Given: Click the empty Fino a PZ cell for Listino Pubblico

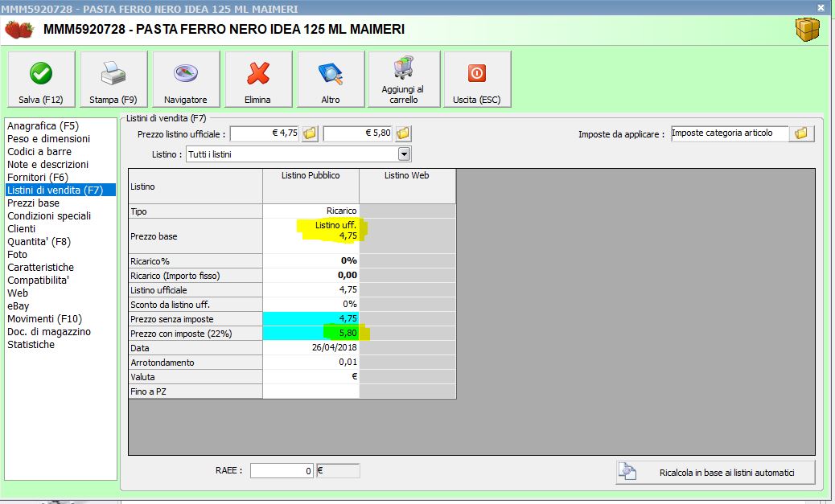Looking at the screenshot, I should [x=311, y=391].
